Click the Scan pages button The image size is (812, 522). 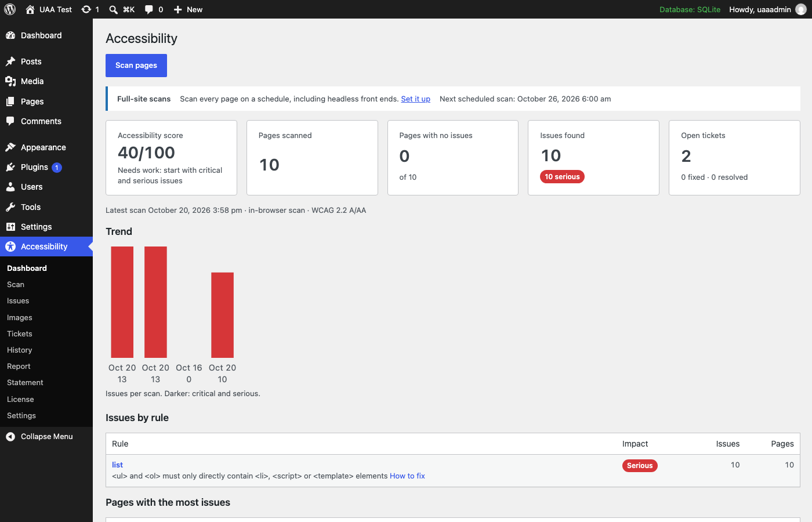coord(136,66)
